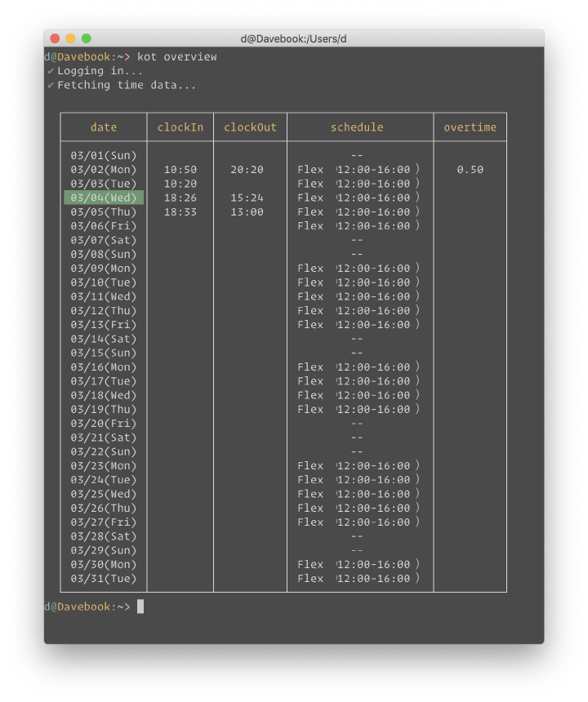Click the Flex schedule for 03/25(Wed)
588x702 pixels.
click(359, 494)
